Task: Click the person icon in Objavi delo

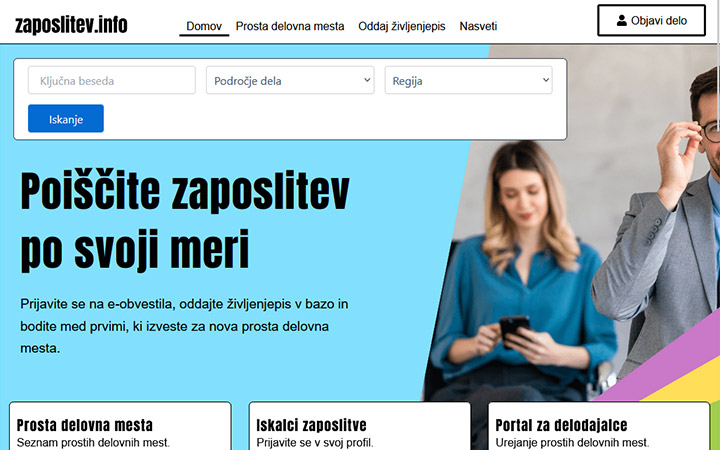Action: 621,20
